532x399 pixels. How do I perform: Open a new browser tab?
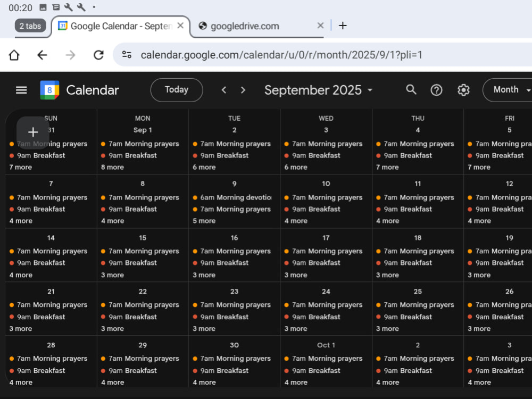[x=343, y=26]
